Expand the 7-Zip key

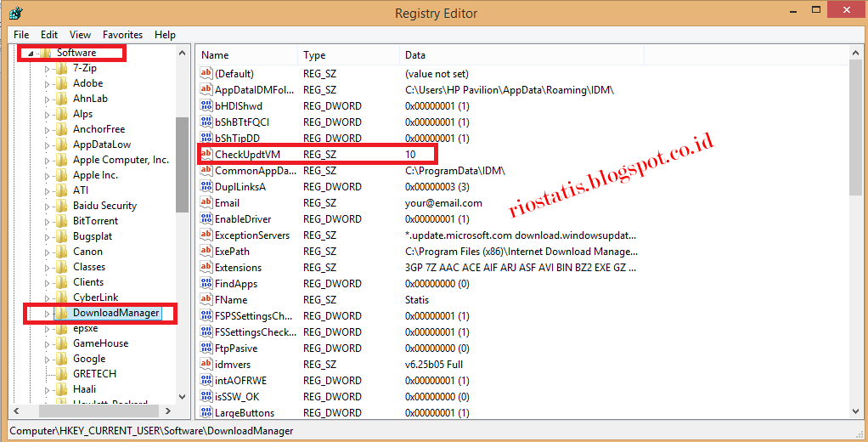(47, 69)
